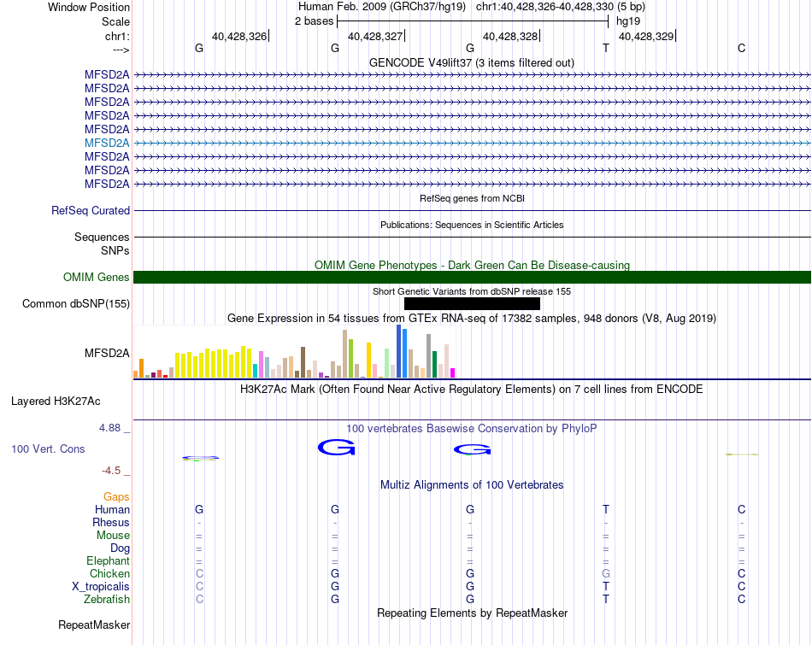Click the Layered H3K27Ac track label

(56, 402)
